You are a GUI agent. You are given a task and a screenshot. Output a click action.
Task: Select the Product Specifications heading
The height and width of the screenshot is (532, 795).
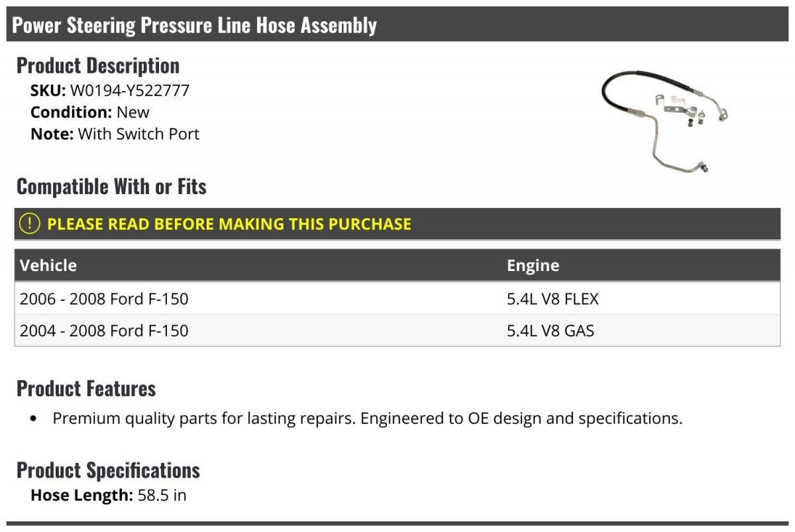click(108, 470)
